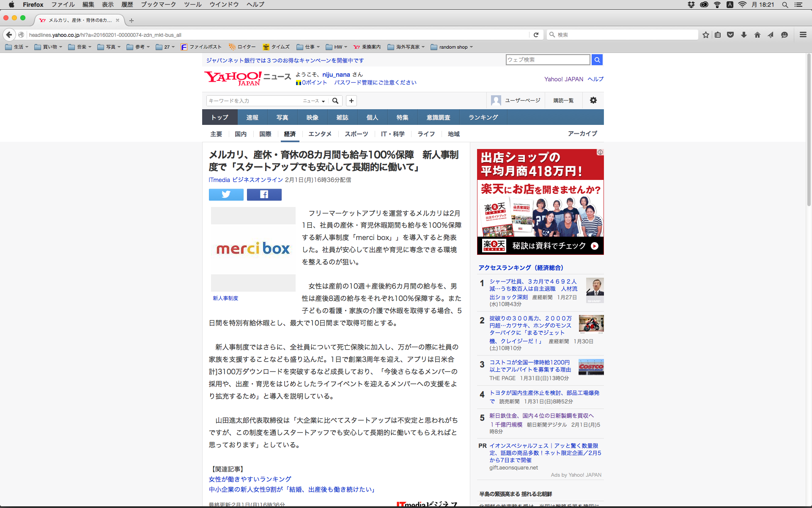The width and height of the screenshot is (812, 508).
Task: Open Firefox hamburger menu
Action: pyautogui.click(x=803, y=35)
